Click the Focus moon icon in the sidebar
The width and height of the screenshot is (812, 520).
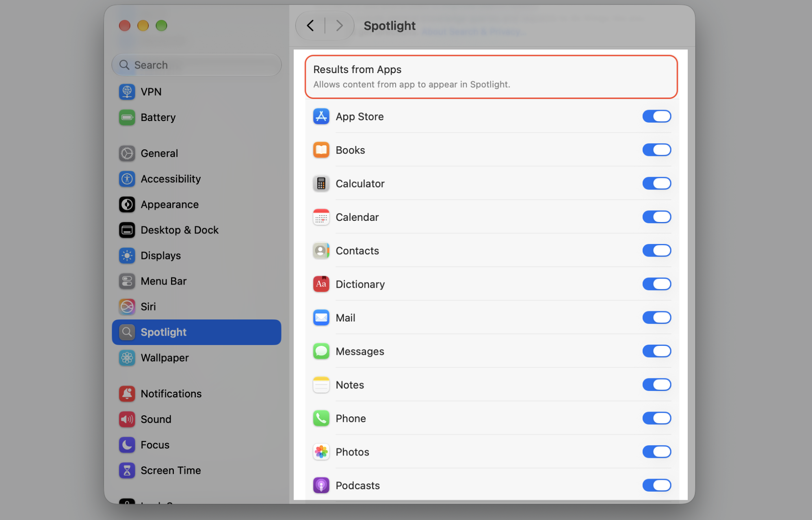coord(127,445)
